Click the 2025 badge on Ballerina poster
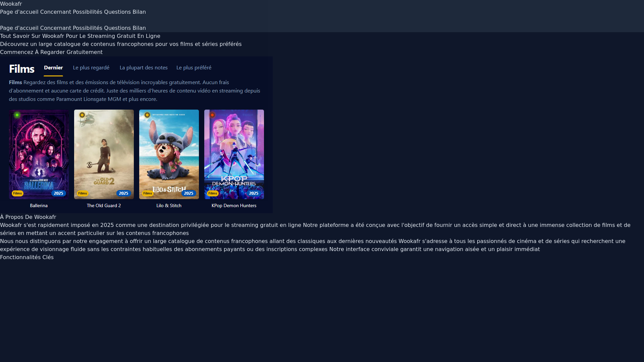 point(59,193)
